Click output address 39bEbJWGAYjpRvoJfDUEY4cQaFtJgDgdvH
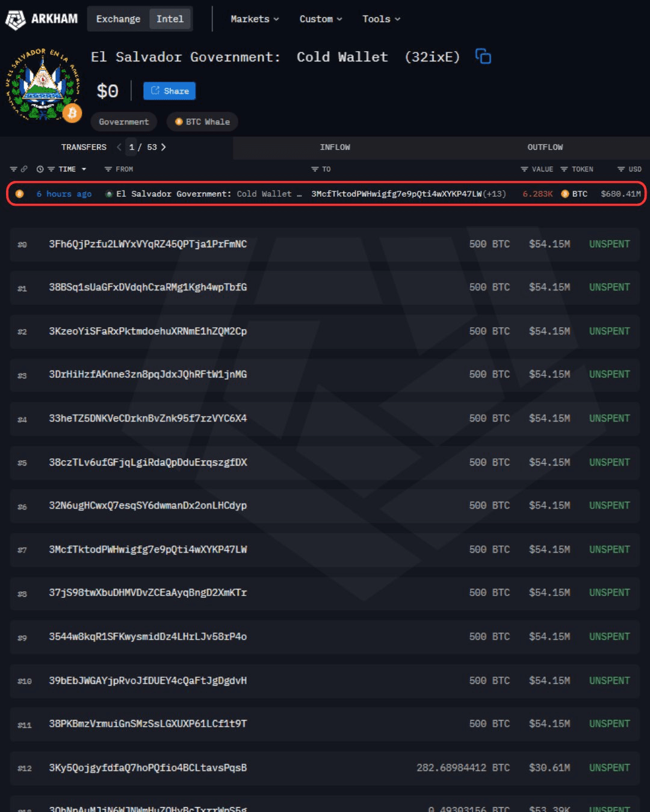This screenshot has height=812, width=650. pos(148,681)
